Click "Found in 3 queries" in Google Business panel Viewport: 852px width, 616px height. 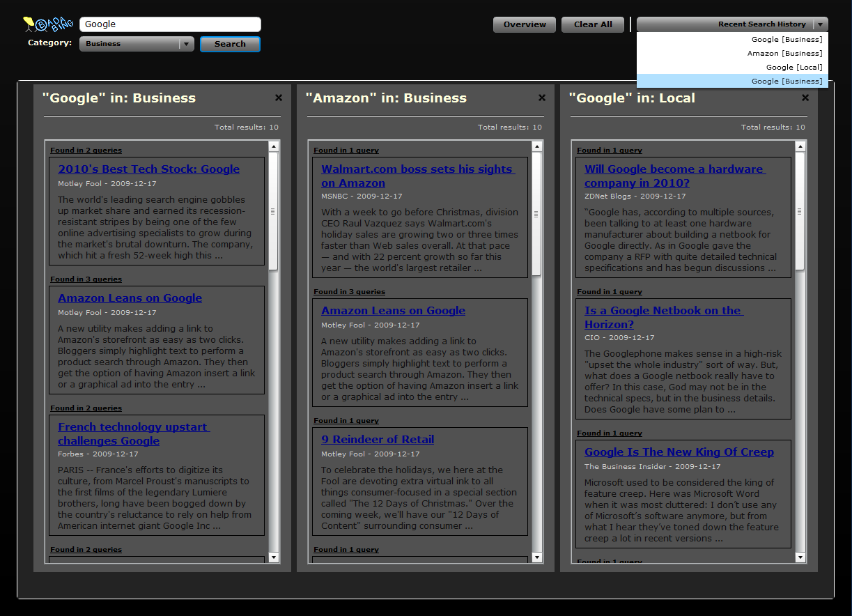86,279
